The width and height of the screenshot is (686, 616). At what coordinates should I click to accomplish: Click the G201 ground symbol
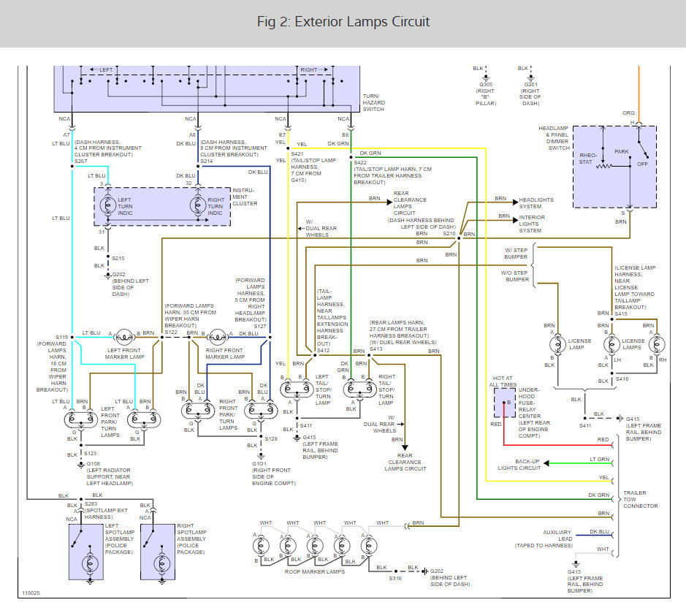point(530,78)
